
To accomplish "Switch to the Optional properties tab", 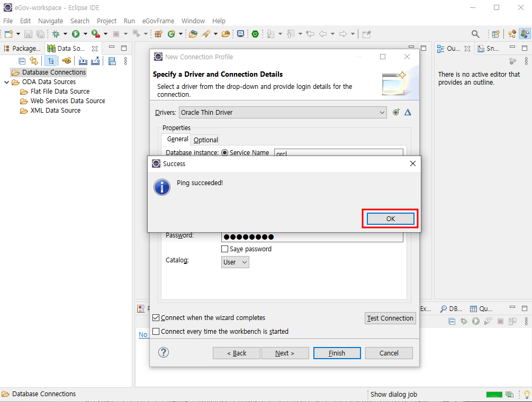I will point(205,140).
